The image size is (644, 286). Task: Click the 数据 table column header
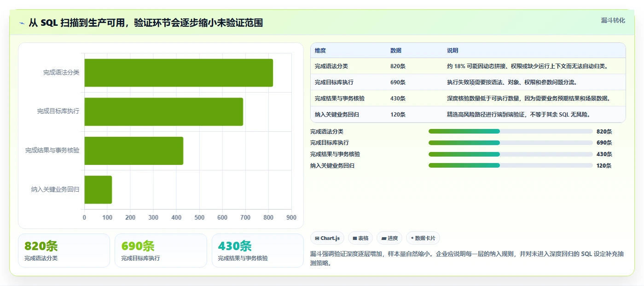(x=396, y=51)
